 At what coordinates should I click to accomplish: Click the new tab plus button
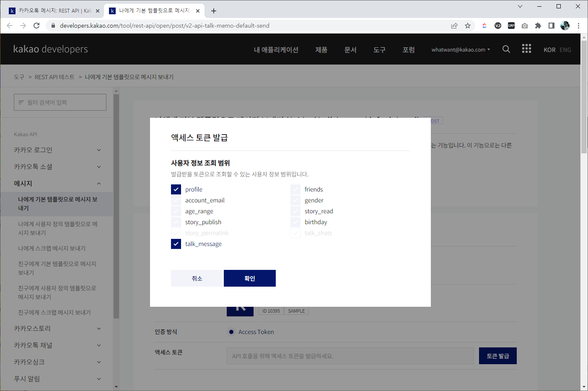click(214, 11)
